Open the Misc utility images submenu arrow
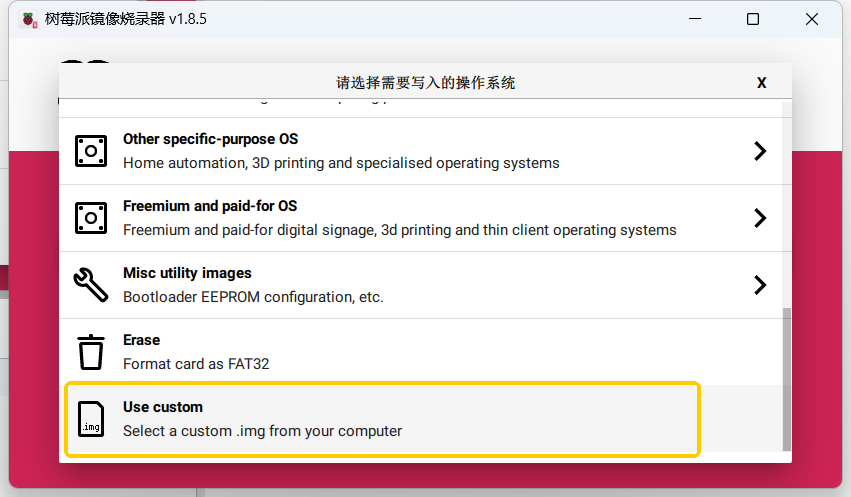 (760, 285)
